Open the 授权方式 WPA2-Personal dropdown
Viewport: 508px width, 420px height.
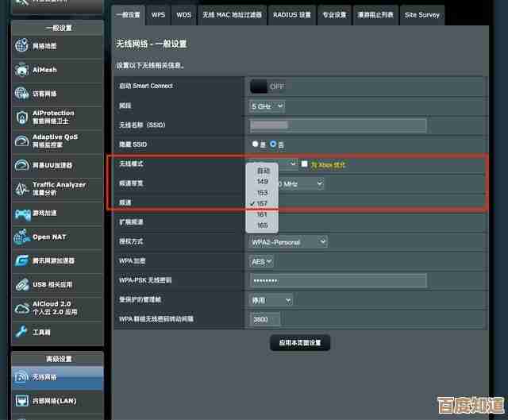[x=288, y=241]
